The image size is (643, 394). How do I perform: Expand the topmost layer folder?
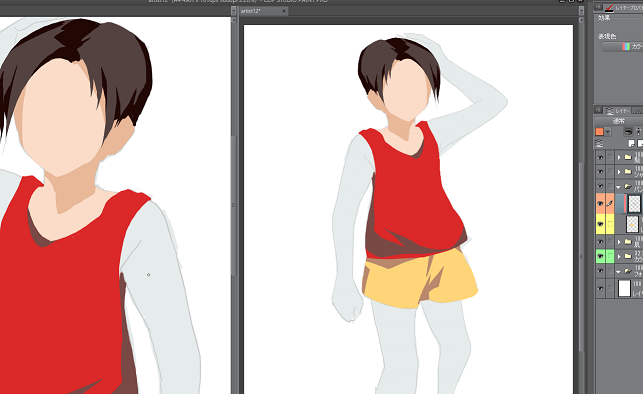(619, 157)
